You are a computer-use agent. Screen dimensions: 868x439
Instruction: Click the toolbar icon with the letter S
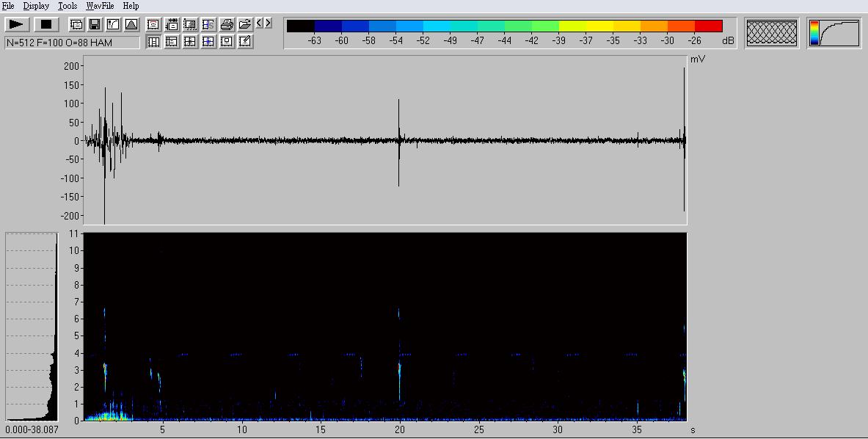click(x=208, y=24)
